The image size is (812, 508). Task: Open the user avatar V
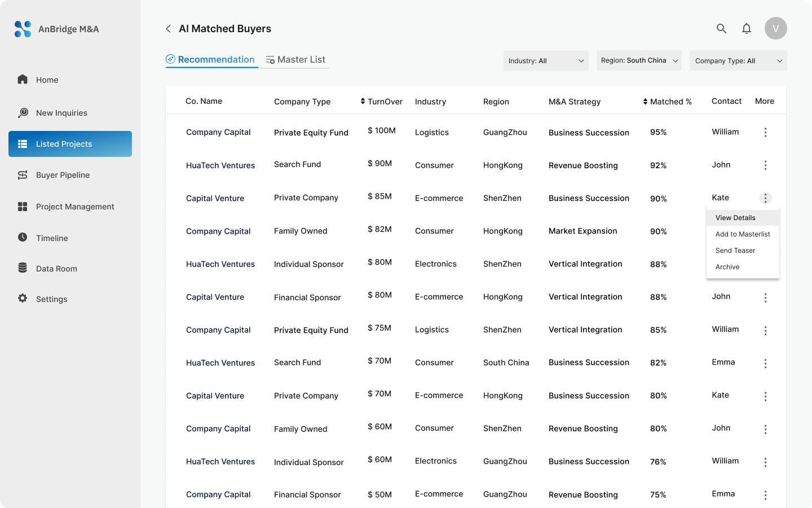776,28
